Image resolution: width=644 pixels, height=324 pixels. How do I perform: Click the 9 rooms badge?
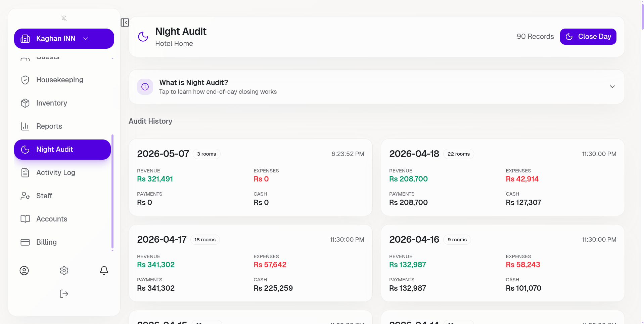(x=457, y=240)
